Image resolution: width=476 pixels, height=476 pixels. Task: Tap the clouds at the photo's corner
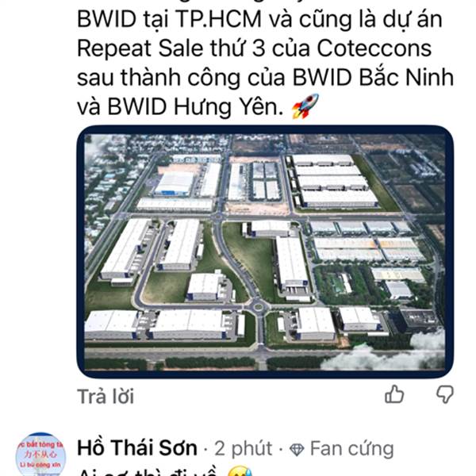386,355
